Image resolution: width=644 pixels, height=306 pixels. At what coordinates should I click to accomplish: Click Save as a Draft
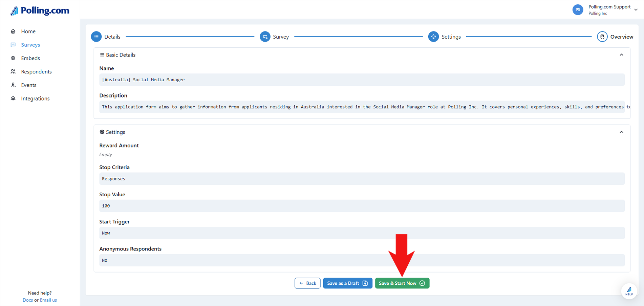coord(348,283)
